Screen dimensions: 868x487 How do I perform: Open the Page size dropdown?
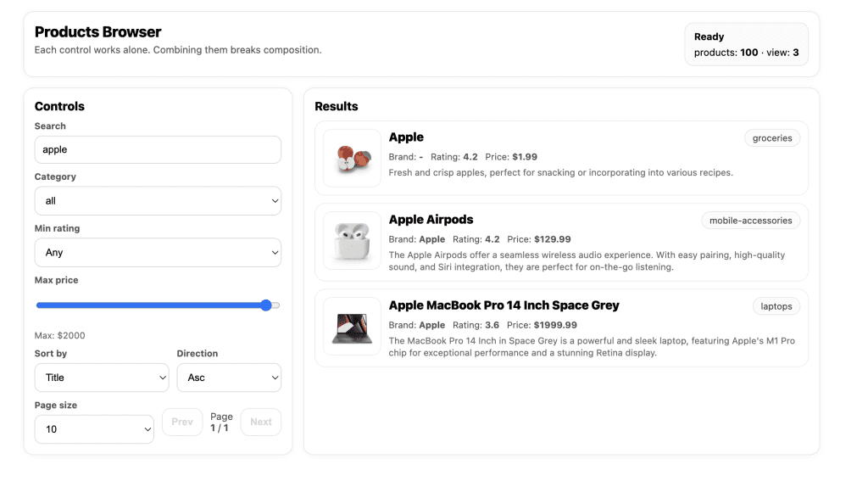tap(94, 429)
